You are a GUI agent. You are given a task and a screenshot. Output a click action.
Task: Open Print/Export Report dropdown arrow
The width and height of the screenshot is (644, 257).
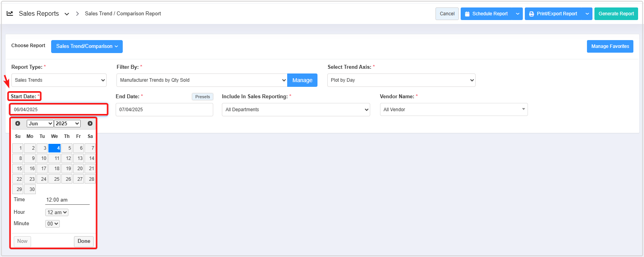587,14
